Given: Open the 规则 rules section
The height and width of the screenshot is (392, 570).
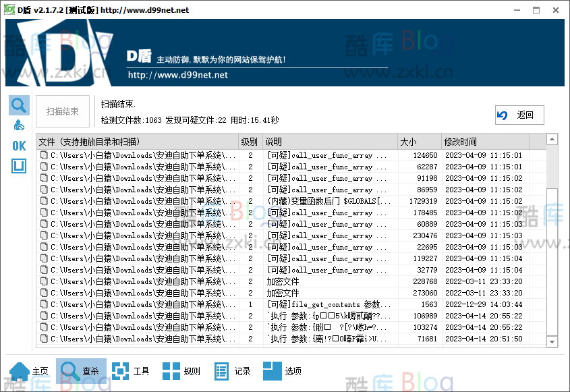Looking at the screenshot, I should click(181, 371).
